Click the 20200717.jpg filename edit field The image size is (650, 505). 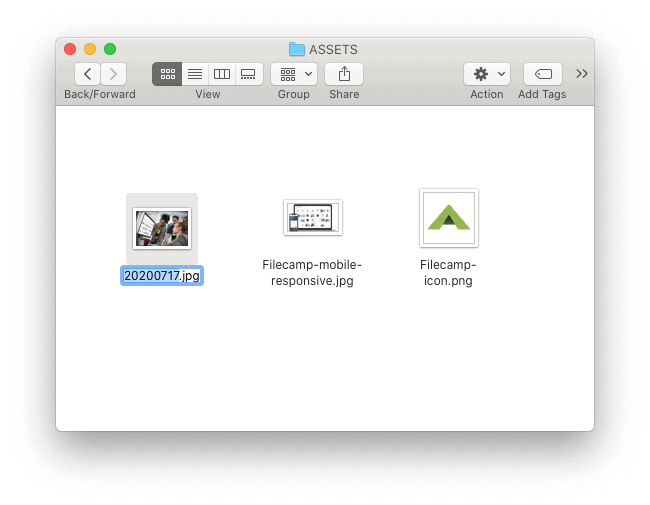[x=162, y=276]
